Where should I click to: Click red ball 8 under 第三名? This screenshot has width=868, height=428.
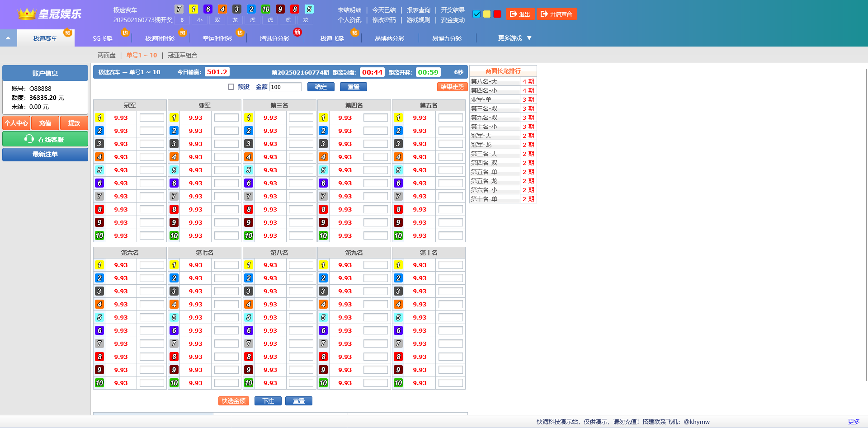tap(249, 209)
